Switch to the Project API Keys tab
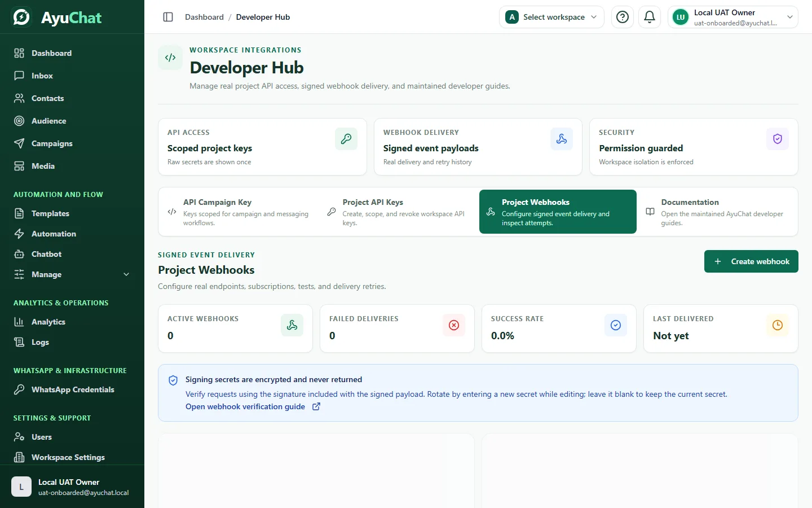812x508 pixels. [399, 212]
